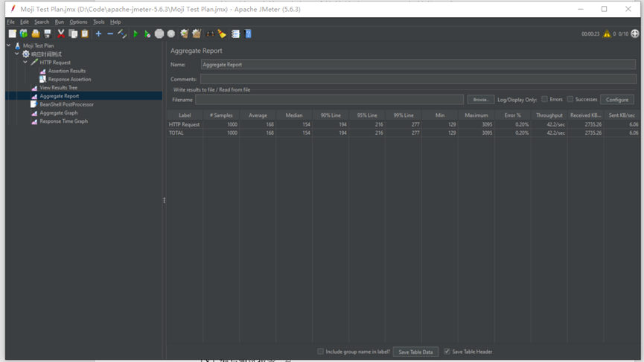Screen dimensions: 644x362
Task: Click the plus Expand All icon
Action: pos(98,34)
